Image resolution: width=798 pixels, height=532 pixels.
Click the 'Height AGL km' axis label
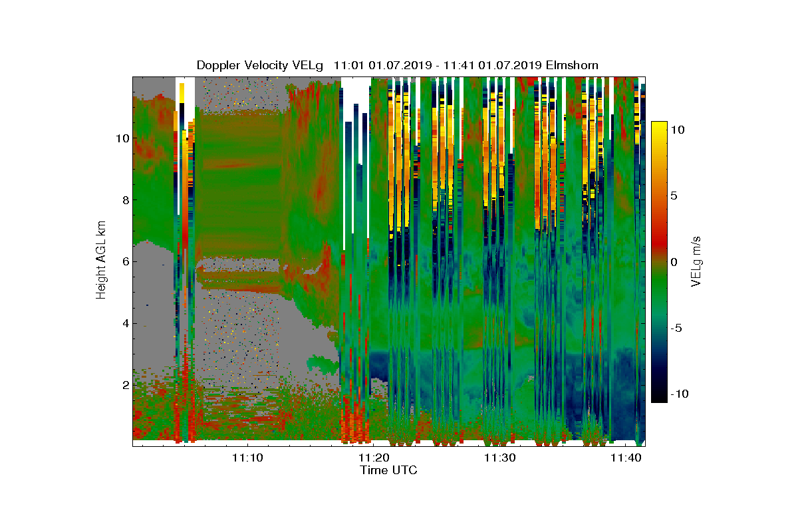(x=101, y=261)
